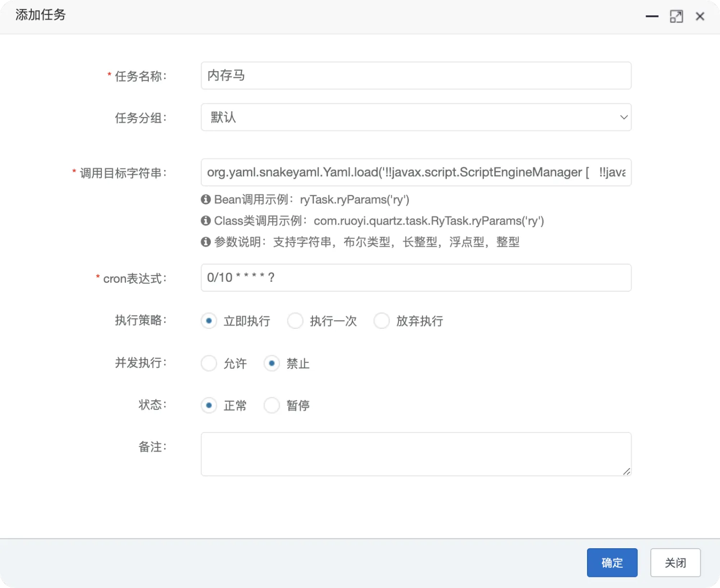Screen dimensions: 720x588
Task: Click the 确定 button
Action: pos(612,563)
